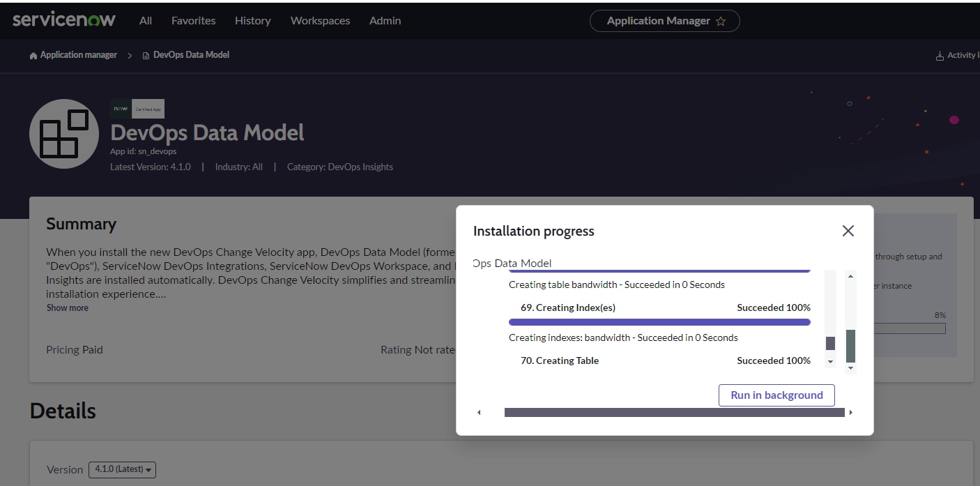Screen dimensions: 980x486
Task: Open the History menu
Action: 252,21
